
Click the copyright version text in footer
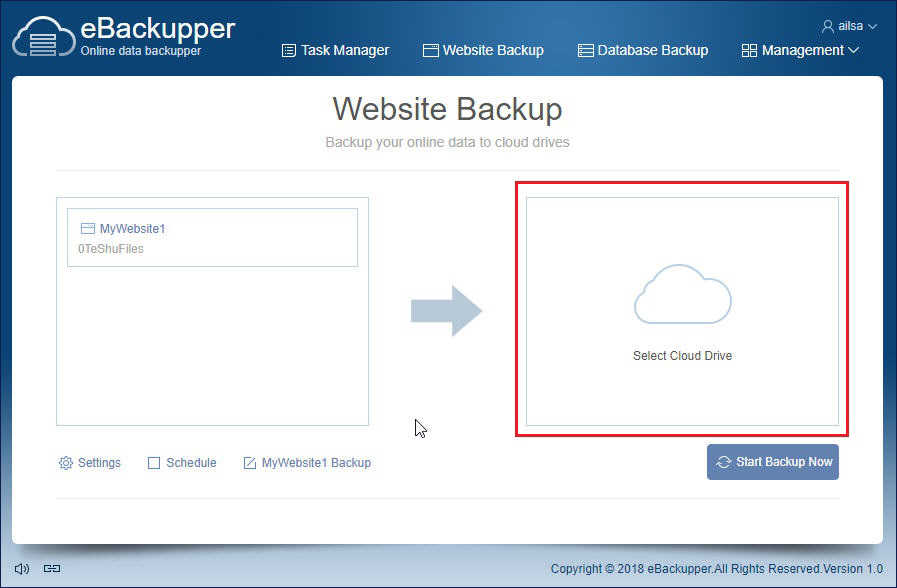click(x=717, y=569)
